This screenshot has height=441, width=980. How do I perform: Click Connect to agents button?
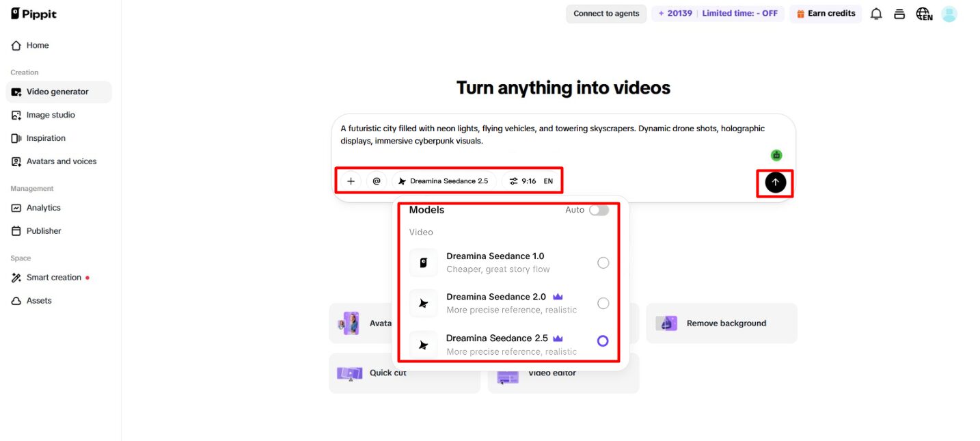(x=606, y=14)
